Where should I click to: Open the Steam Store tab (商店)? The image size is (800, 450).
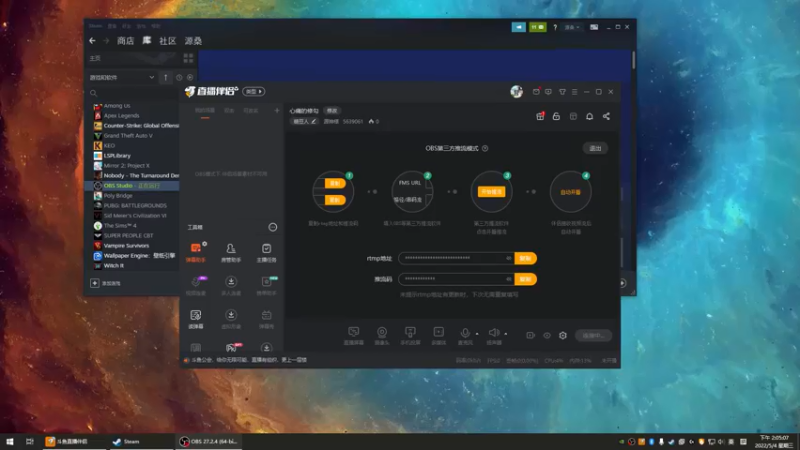click(x=126, y=41)
